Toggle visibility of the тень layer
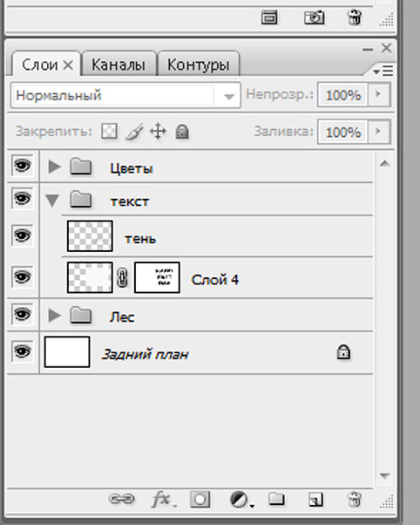 tap(23, 235)
